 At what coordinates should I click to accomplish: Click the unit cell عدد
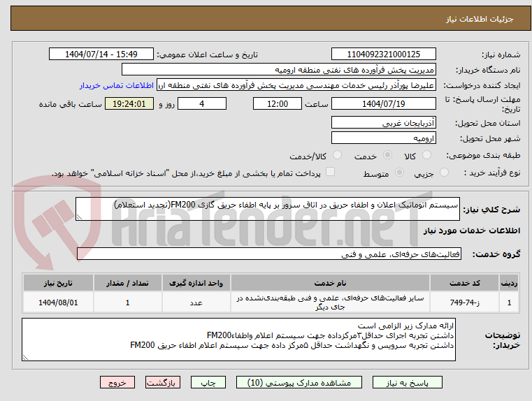(x=196, y=302)
